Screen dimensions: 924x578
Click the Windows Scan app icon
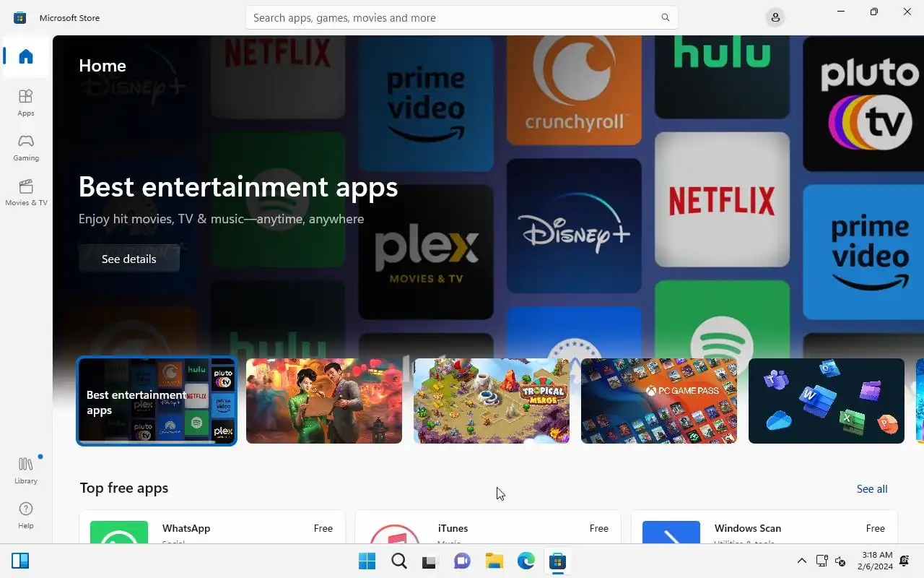click(671, 532)
